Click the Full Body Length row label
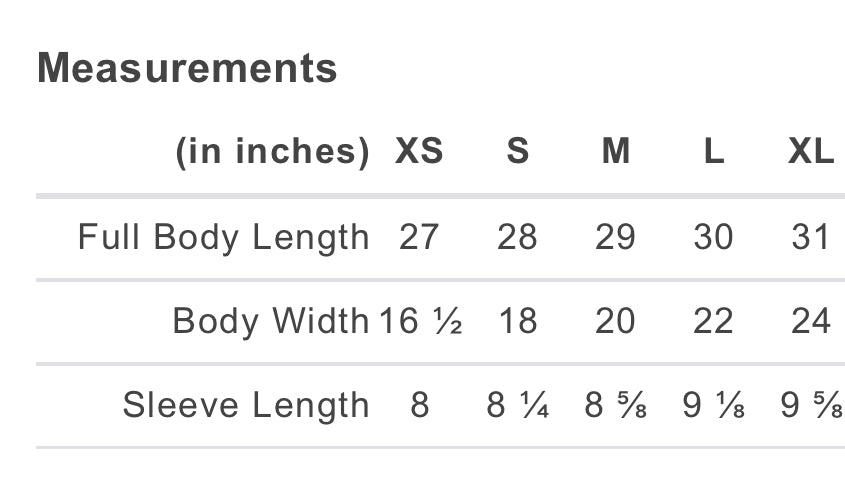Screen dimensions: 845x494 (224, 238)
